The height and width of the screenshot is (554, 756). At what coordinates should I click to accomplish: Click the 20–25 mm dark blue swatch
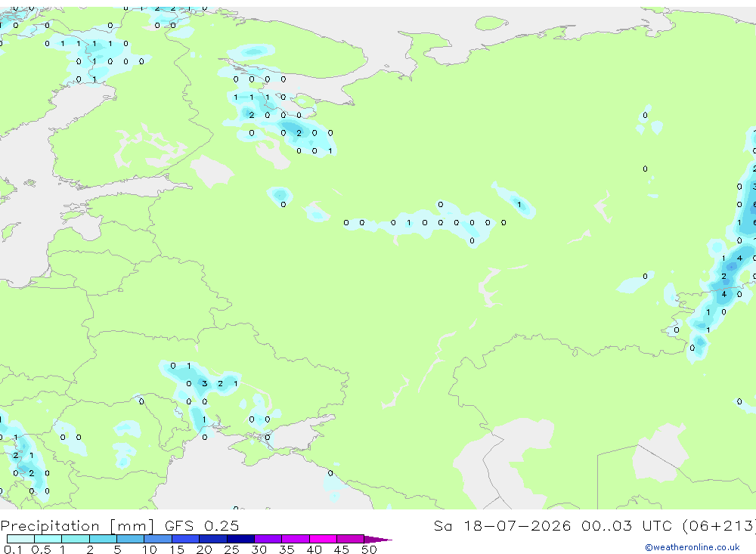pyautogui.click(x=213, y=539)
